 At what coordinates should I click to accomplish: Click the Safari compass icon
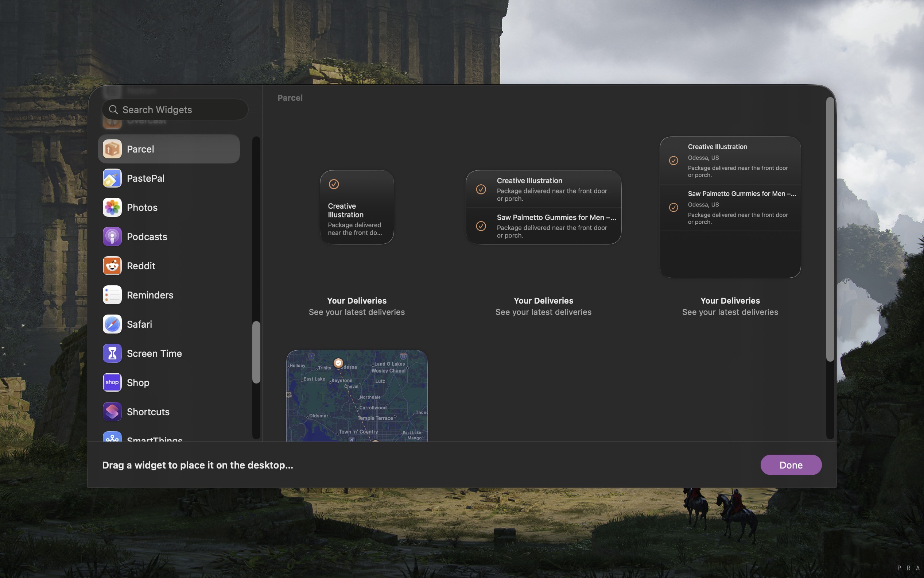112,324
